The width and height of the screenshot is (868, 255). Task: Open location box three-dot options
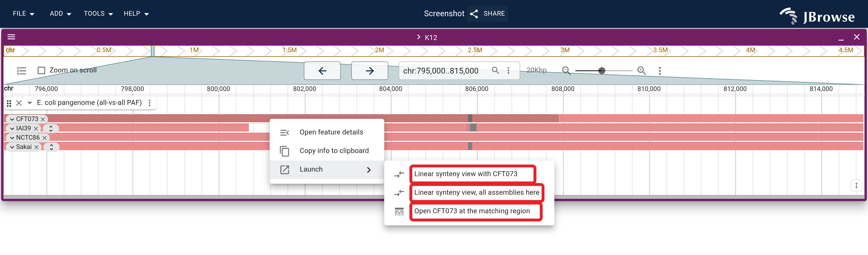pyautogui.click(x=508, y=70)
